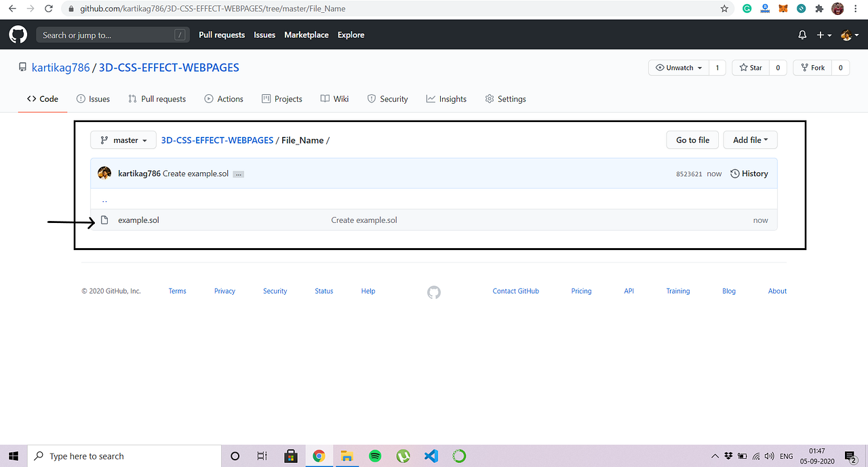Open the Unwatch dropdown

(678, 67)
